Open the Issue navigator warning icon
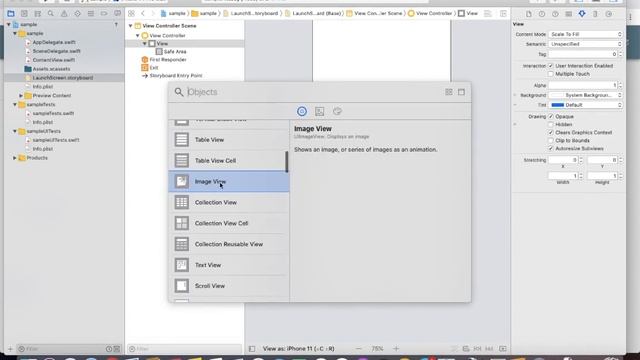Image resolution: width=640 pixels, height=360 pixels. pos(64,14)
